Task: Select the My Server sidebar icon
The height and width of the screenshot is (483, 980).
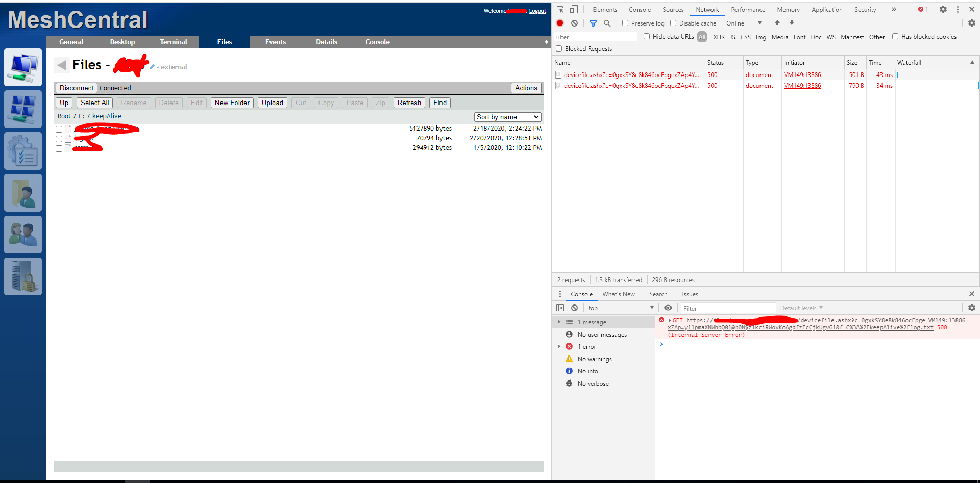Action: pyautogui.click(x=23, y=276)
